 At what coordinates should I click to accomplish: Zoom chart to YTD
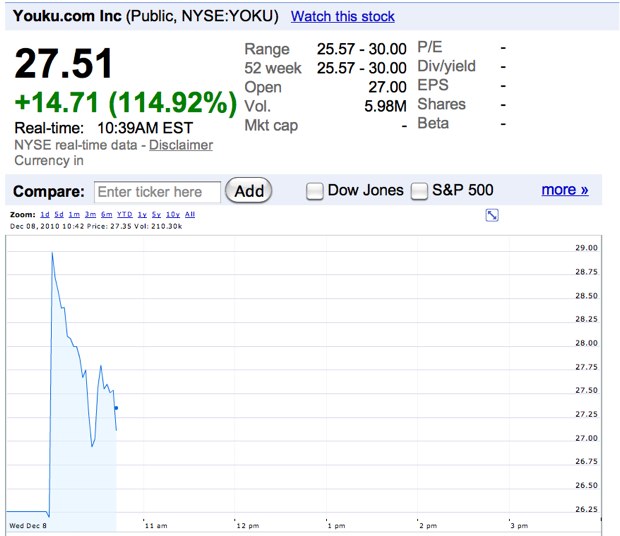pos(124,215)
